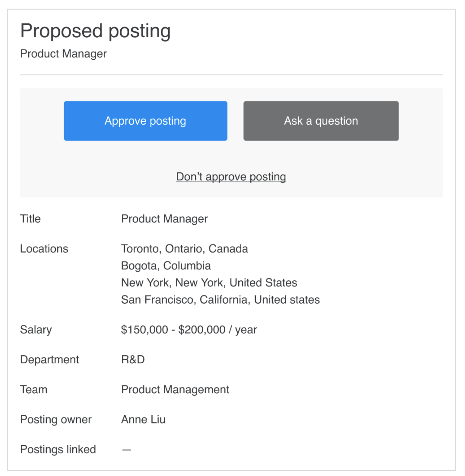Click the Title field value Product Manager

tap(164, 219)
